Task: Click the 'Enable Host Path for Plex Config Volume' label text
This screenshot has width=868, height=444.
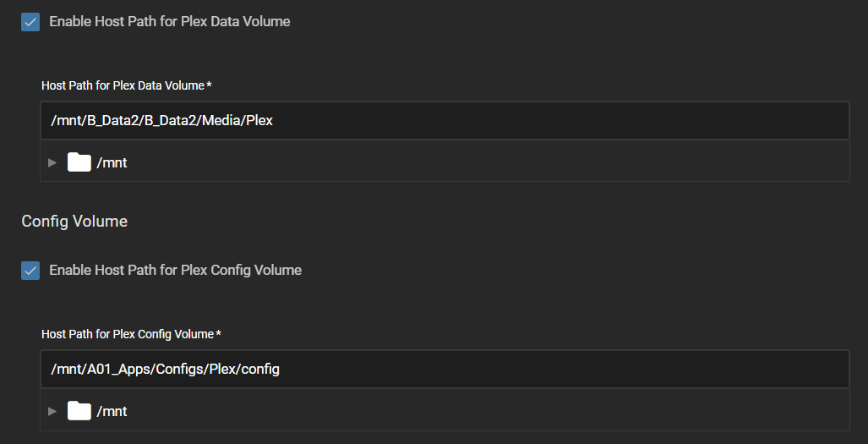Action: pyautogui.click(x=176, y=270)
